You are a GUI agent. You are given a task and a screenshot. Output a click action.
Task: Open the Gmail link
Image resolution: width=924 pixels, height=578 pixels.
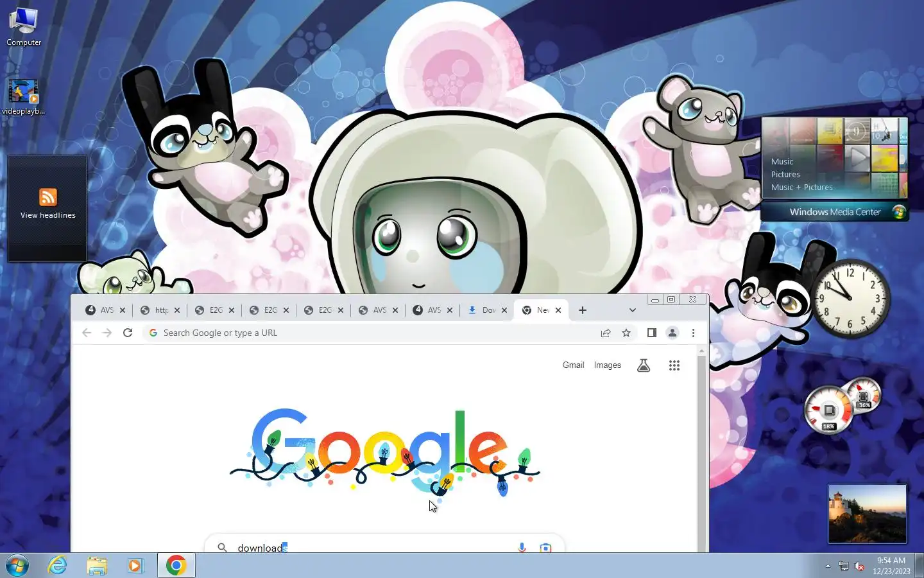573,365
